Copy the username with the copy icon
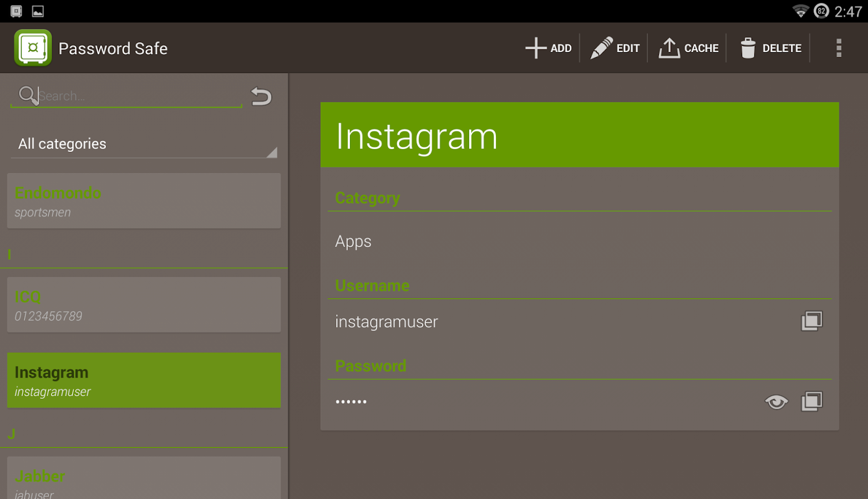The height and width of the screenshot is (499, 868). tap(813, 320)
